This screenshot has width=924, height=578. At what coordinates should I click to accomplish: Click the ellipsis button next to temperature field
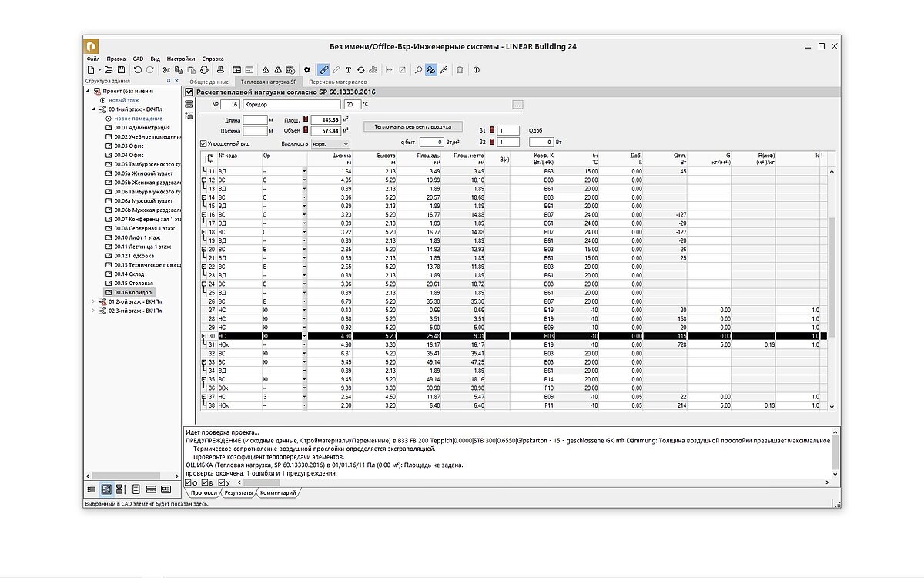pyautogui.click(x=517, y=104)
